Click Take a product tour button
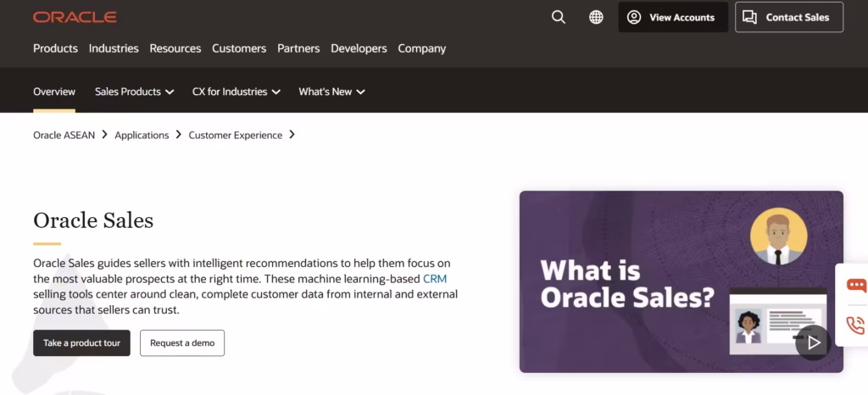This screenshot has width=868, height=395. (82, 343)
